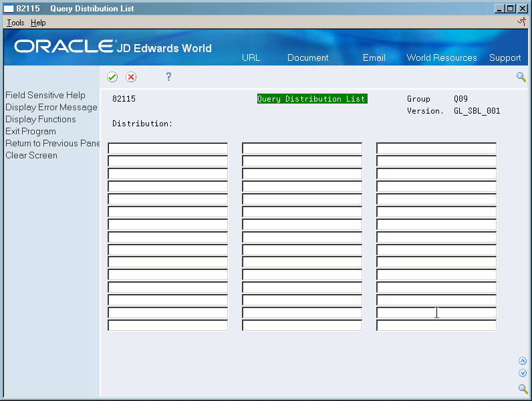Click the Group value Q09
This screenshot has width=532, height=401.
coord(460,99)
